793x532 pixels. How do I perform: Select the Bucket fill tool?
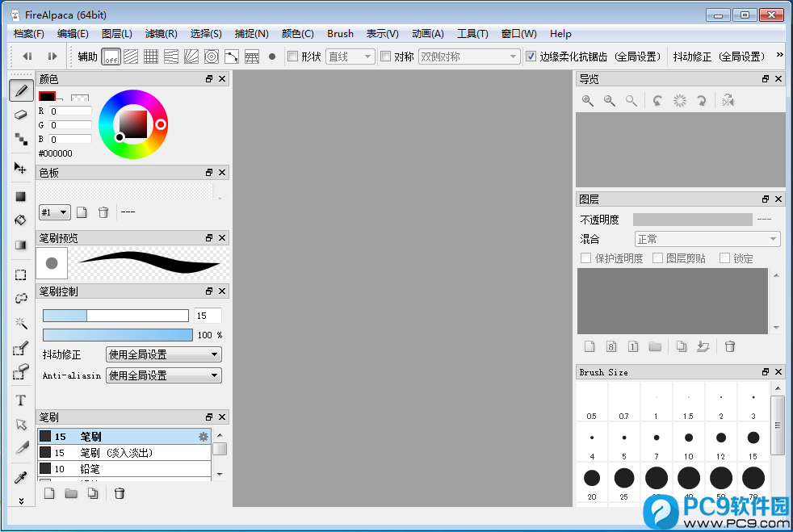coord(21,220)
